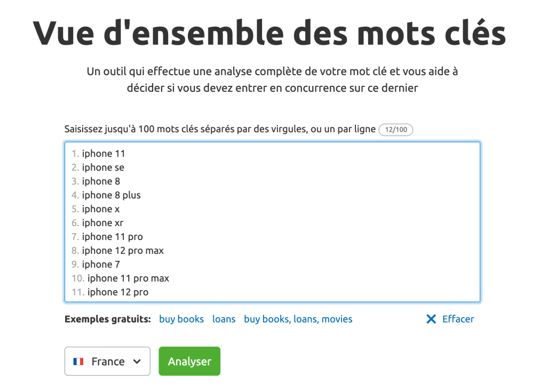539x392 pixels.
Task: Click the "iphone 11 pro max" entry
Action: tap(128, 278)
